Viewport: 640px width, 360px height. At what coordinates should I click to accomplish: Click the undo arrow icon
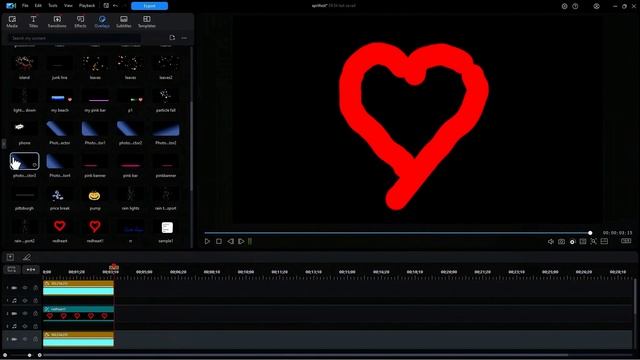(116, 6)
